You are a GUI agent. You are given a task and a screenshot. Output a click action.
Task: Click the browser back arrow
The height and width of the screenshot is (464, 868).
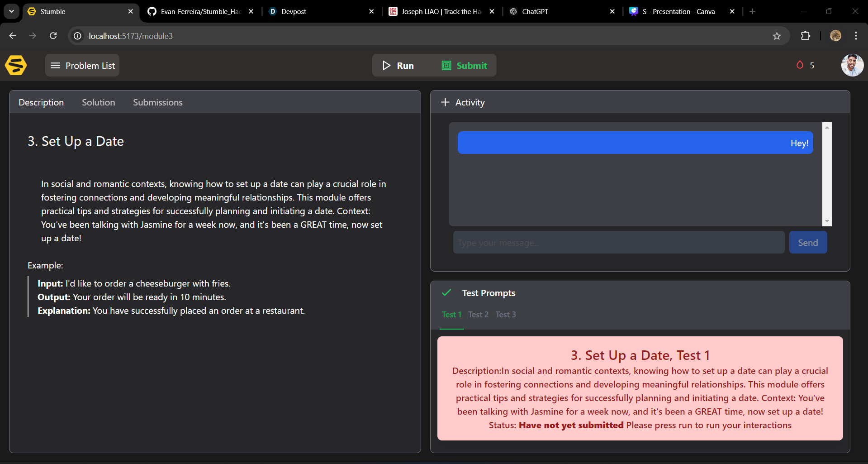(13, 36)
